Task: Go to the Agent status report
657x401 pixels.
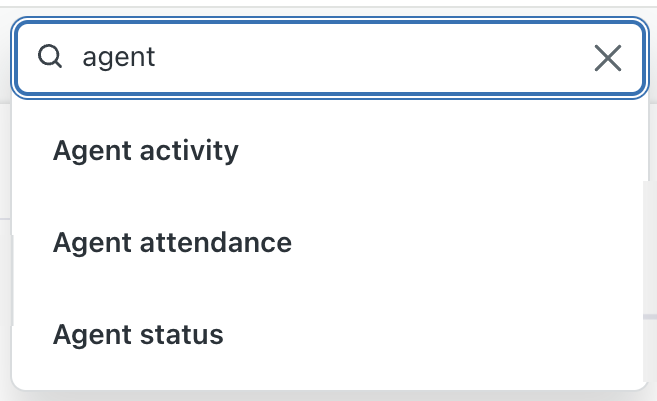Action: pyautogui.click(x=138, y=334)
